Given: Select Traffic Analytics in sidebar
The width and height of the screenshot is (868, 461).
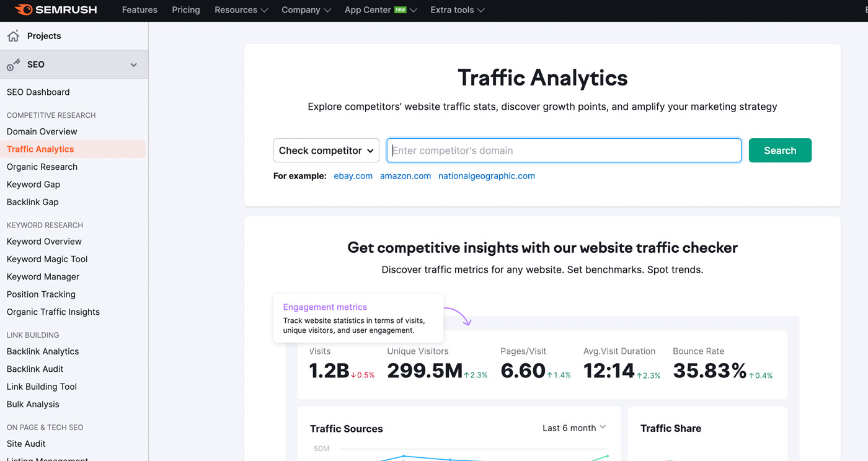Looking at the screenshot, I should 40,149.
